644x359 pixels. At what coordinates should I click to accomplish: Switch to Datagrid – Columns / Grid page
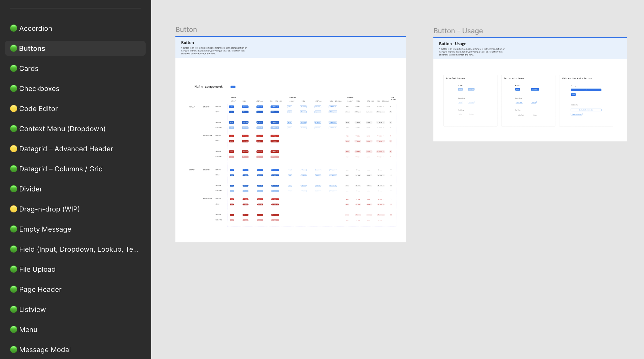tap(75, 169)
